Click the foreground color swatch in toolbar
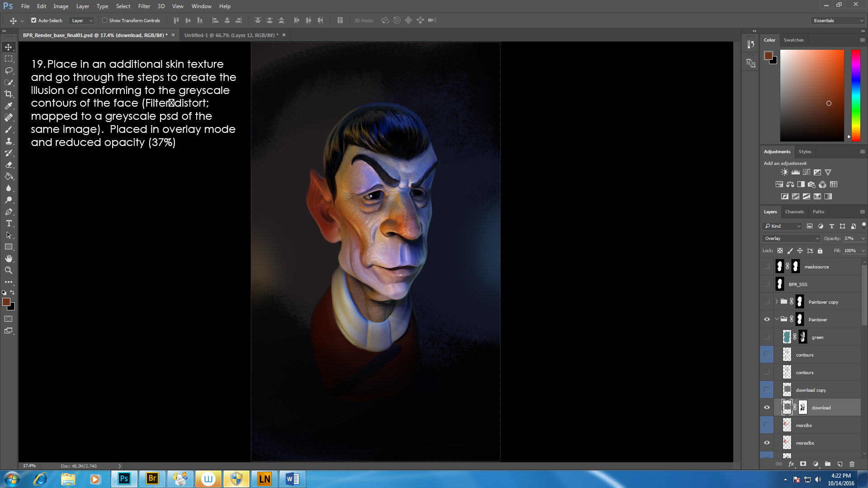Screen dimensions: 868x488 pos(6,302)
